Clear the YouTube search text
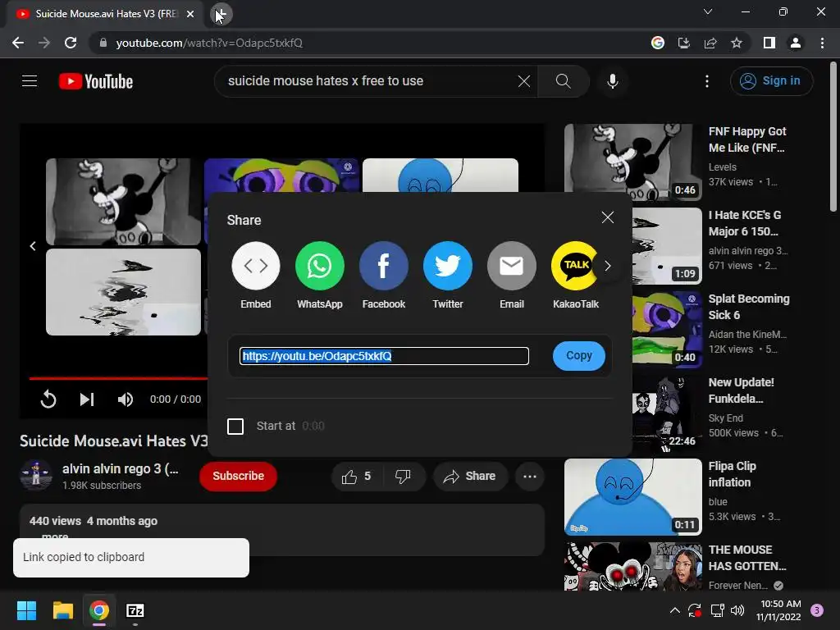 pyautogui.click(x=524, y=81)
